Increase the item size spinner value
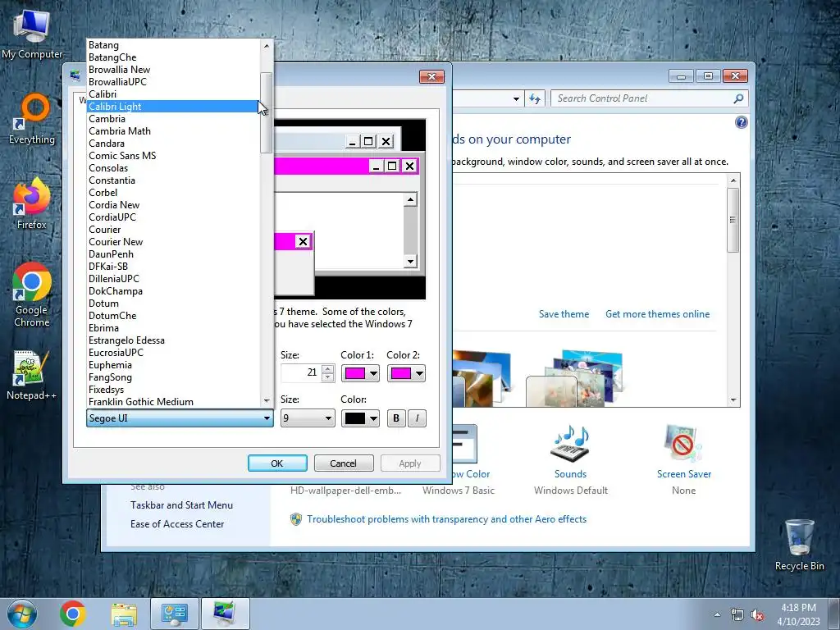The height and width of the screenshot is (630, 840). click(x=328, y=368)
